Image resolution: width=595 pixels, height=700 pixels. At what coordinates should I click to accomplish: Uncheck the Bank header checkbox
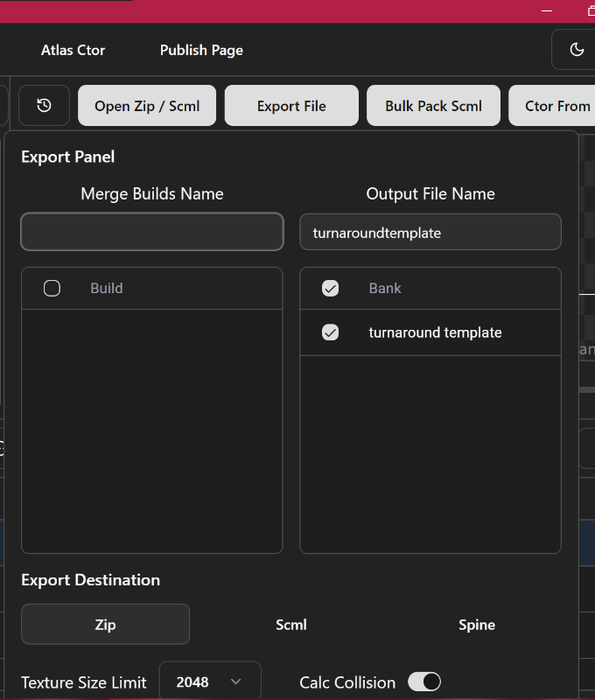[330, 288]
